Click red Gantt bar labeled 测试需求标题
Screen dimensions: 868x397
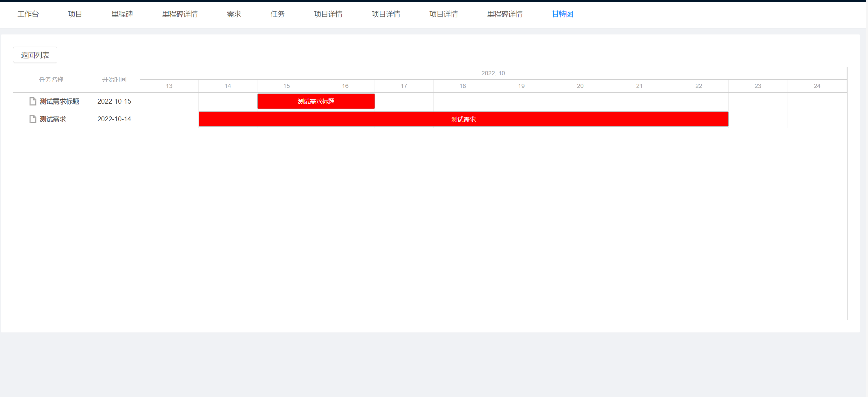tap(316, 101)
